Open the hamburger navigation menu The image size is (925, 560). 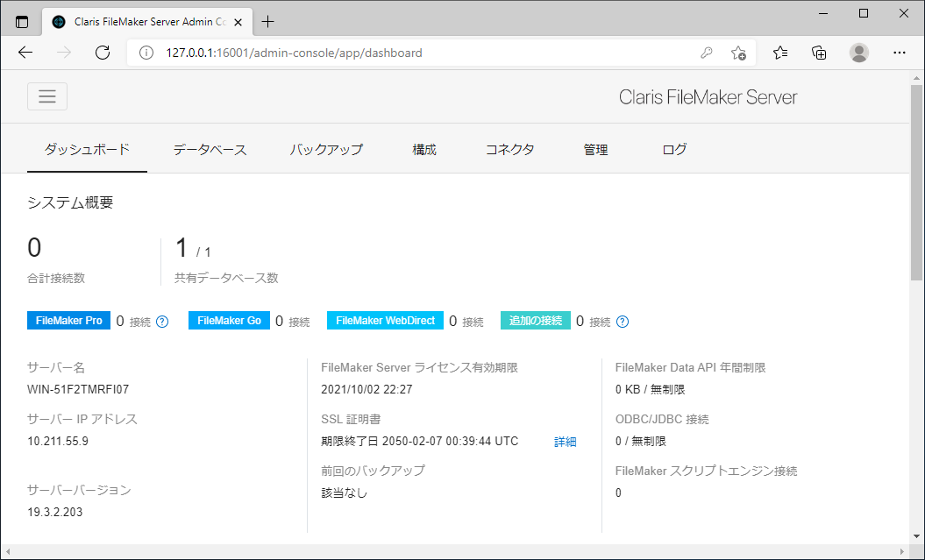(46, 96)
